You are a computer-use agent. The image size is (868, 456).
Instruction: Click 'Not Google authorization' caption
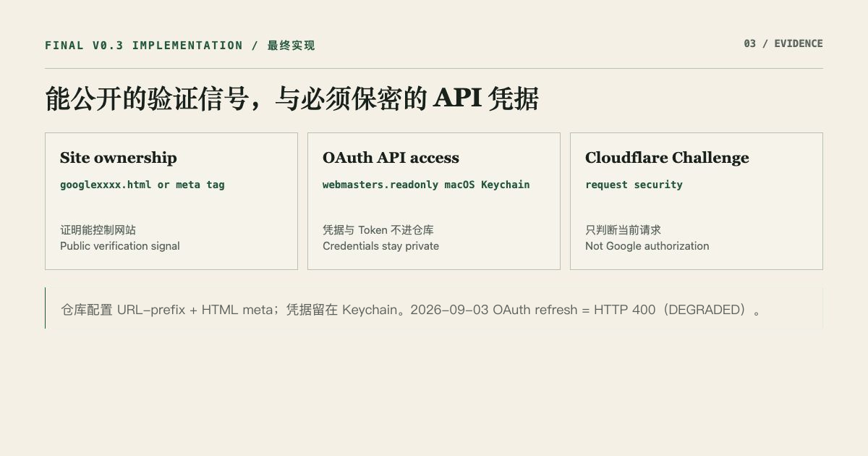pos(647,246)
